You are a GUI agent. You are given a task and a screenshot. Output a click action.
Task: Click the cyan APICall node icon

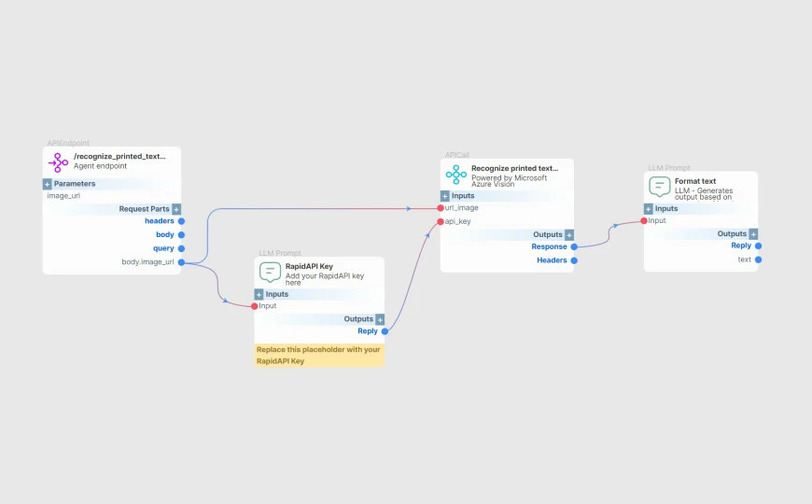(x=456, y=175)
